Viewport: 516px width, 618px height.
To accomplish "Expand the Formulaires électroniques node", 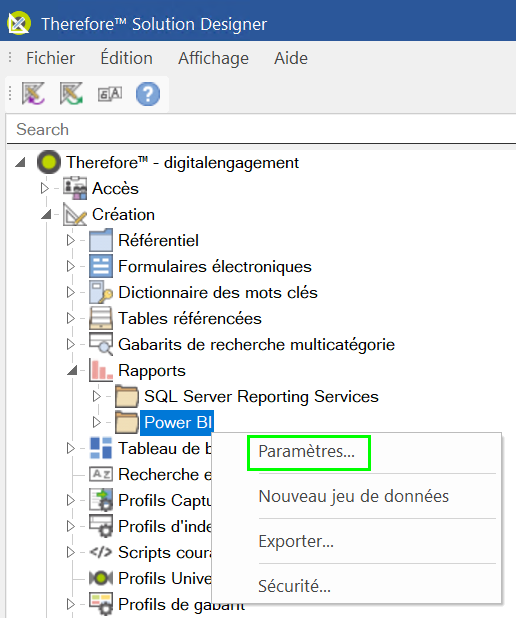I will tap(71, 266).
